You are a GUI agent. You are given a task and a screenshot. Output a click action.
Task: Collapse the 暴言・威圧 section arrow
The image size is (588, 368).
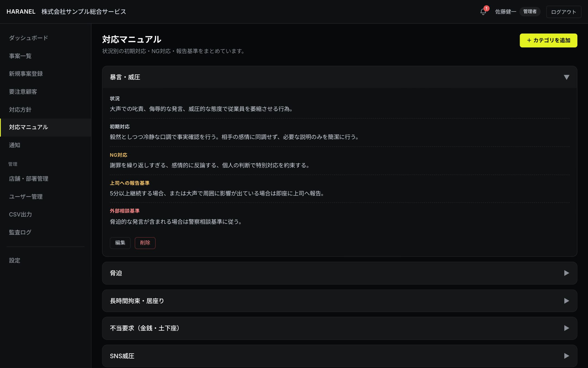point(566,77)
